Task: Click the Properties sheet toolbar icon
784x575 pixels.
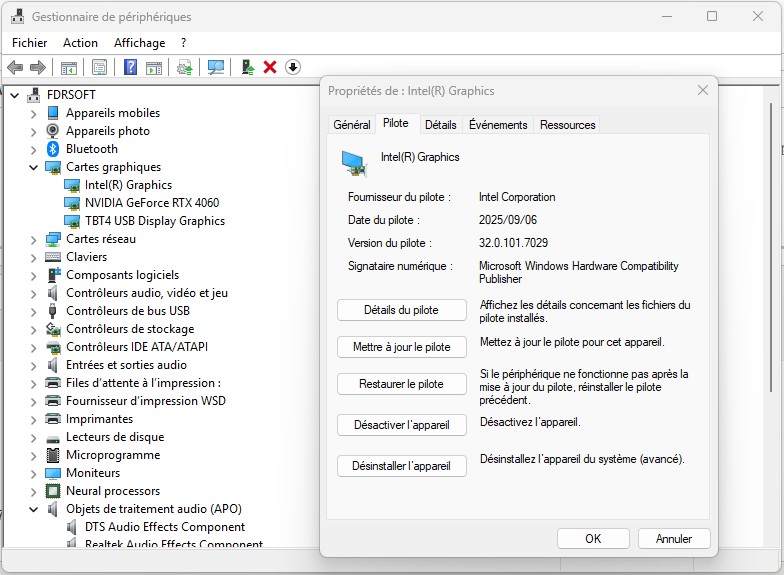Action: pyautogui.click(x=99, y=67)
